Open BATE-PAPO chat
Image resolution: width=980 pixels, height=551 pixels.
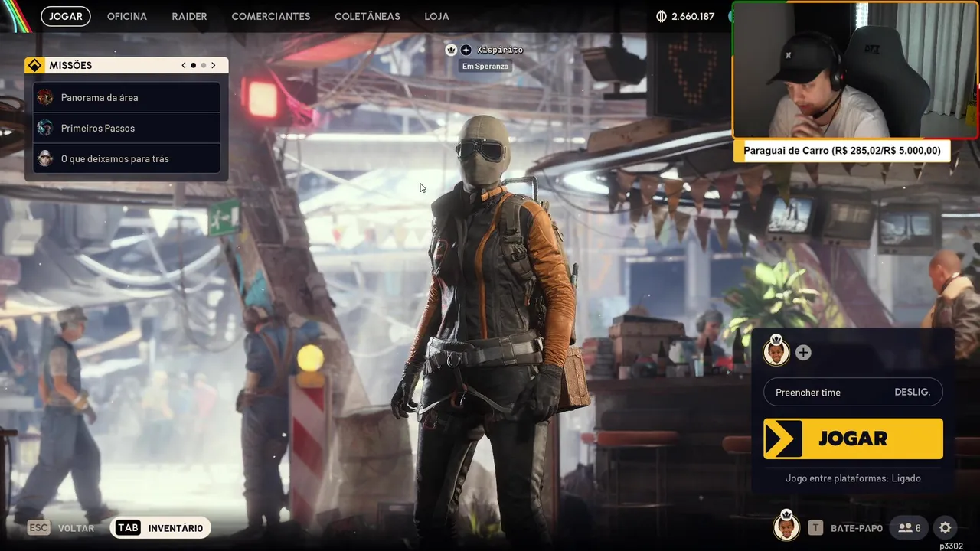point(857,528)
